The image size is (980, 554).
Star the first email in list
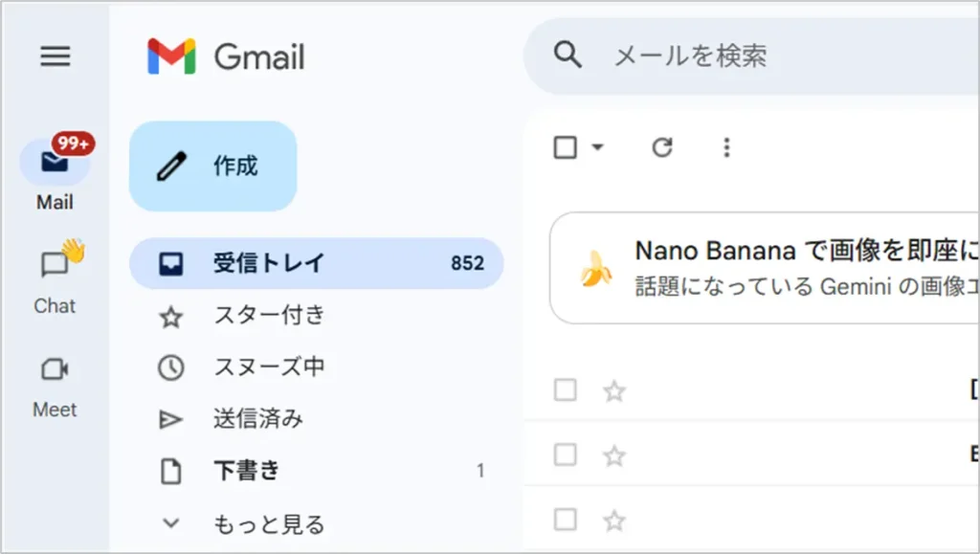click(x=614, y=390)
